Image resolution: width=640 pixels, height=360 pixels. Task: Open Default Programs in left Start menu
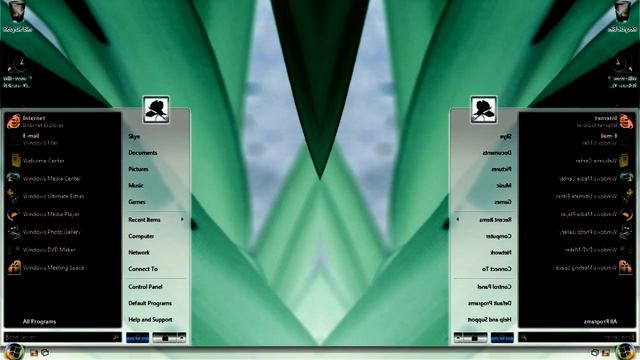[x=150, y=303]
